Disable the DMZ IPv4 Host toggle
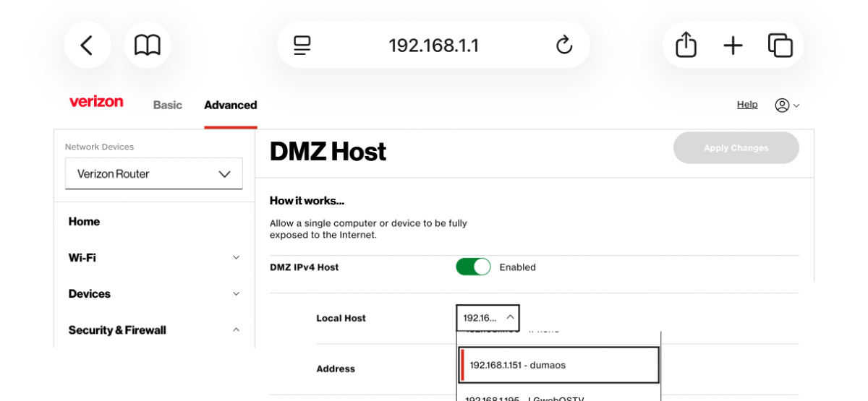This screenshot has width=868, height=401. (473, 267)
